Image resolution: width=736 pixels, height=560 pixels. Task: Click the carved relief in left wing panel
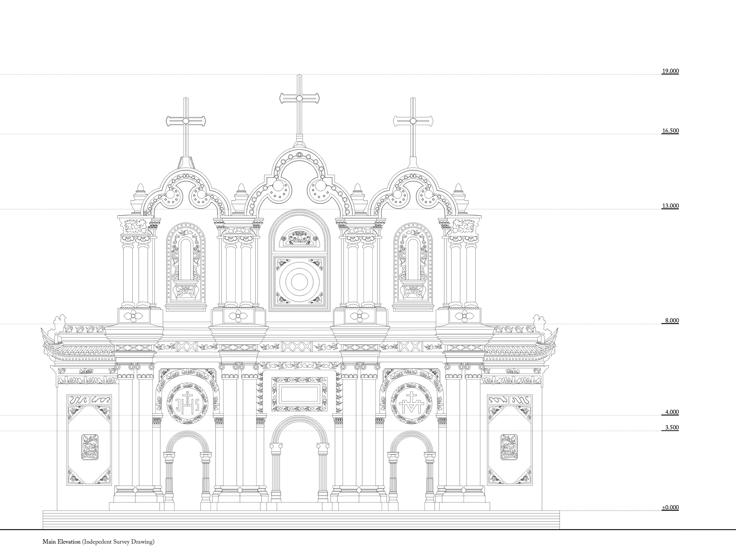click(x=90, y=447)
